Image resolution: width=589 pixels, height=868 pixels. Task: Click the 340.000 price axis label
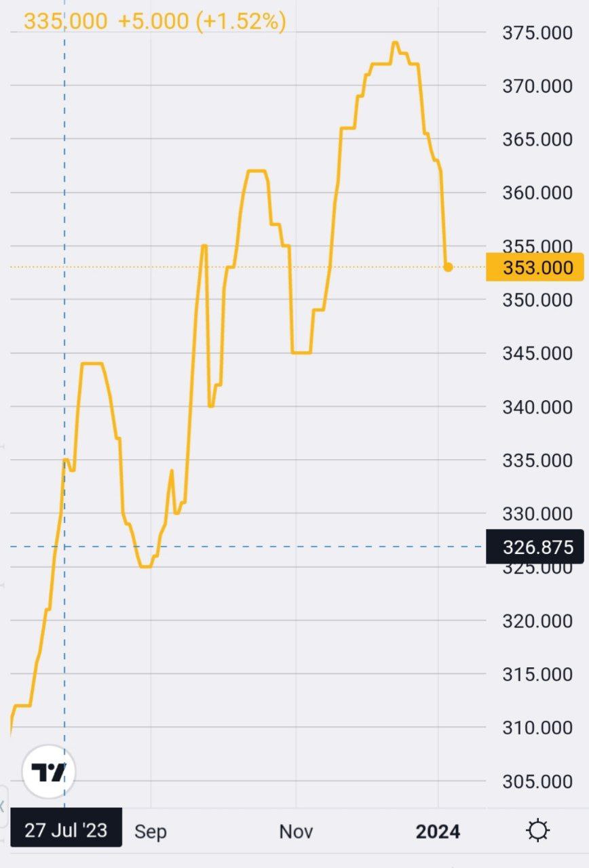537,407
